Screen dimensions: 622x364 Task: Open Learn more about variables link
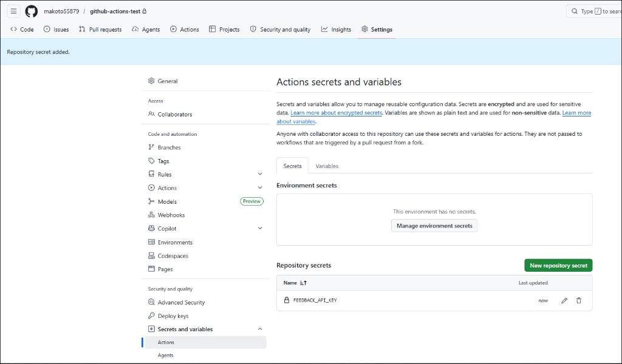tap(576, 113)
